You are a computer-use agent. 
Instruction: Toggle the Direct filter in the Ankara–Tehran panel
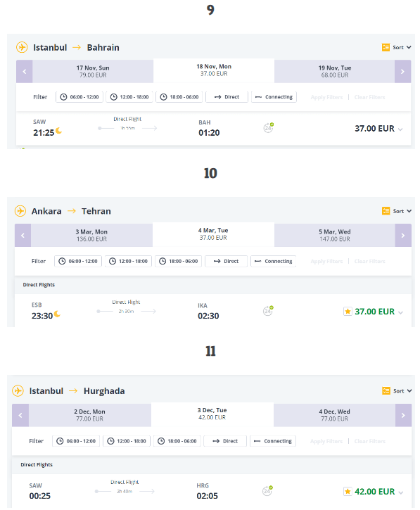[x=226, y=261]
